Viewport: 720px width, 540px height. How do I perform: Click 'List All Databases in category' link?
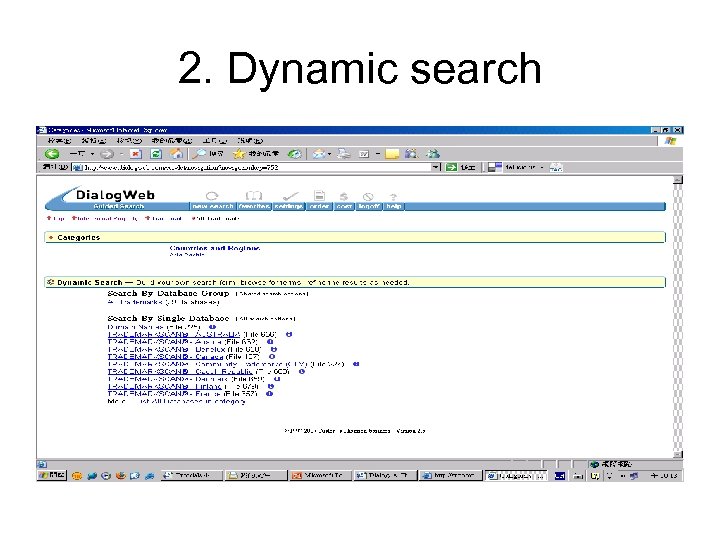191,401
